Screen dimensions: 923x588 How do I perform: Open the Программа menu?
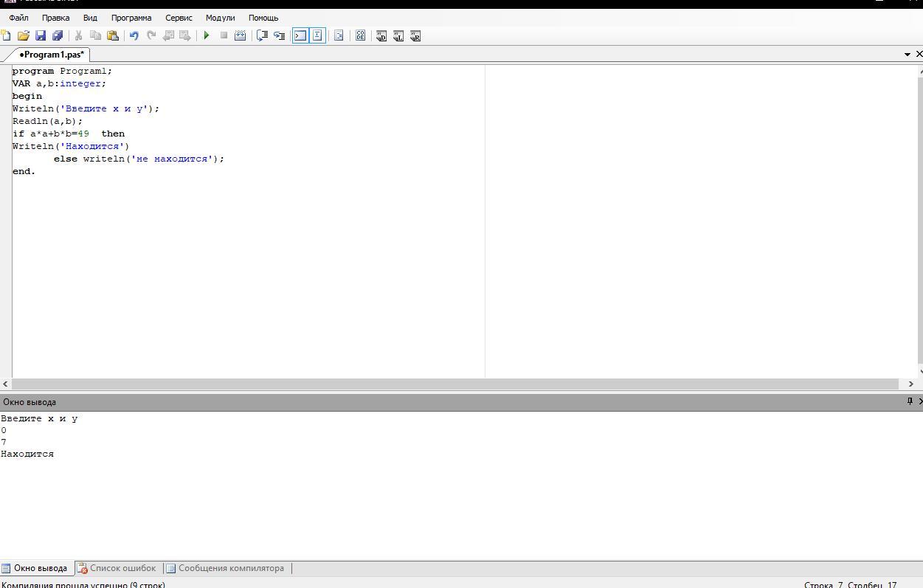[131, 18]
